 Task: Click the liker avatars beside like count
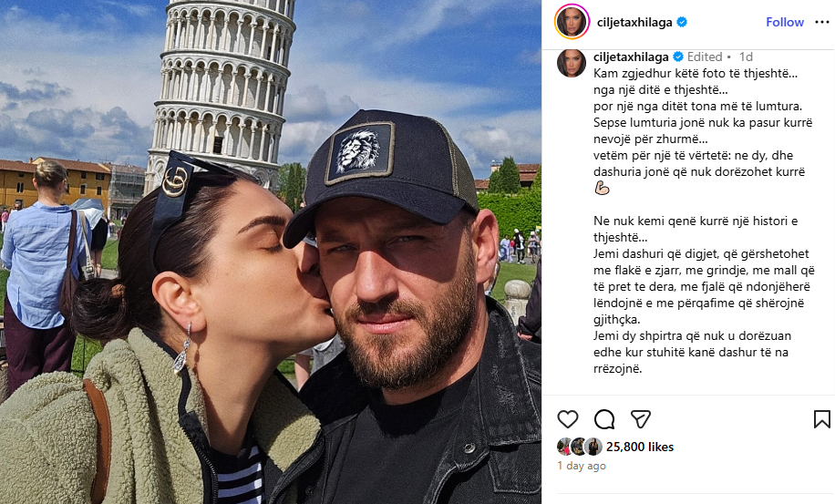(x=580, y=447)
